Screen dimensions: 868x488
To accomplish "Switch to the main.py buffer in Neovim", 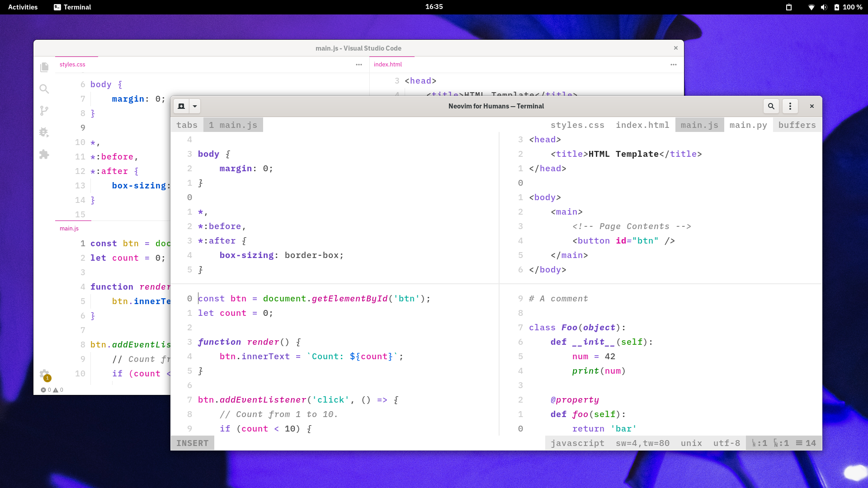I will (748, 125).
